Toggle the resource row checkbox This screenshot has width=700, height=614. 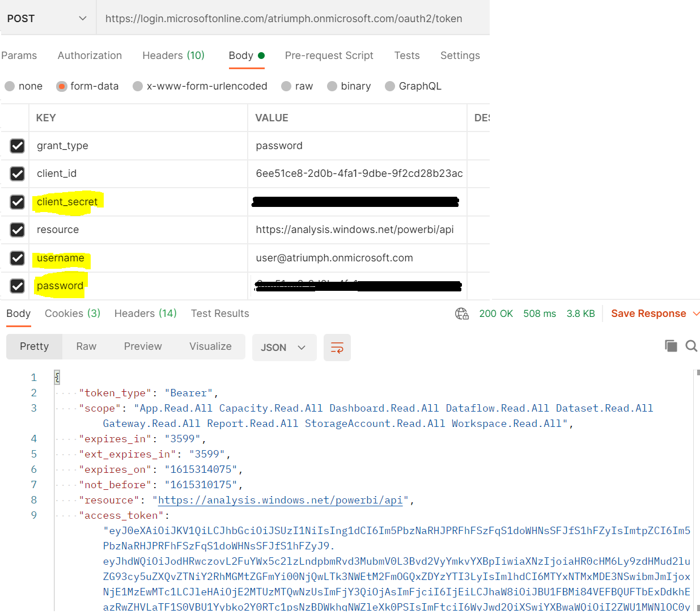point(18,230)
